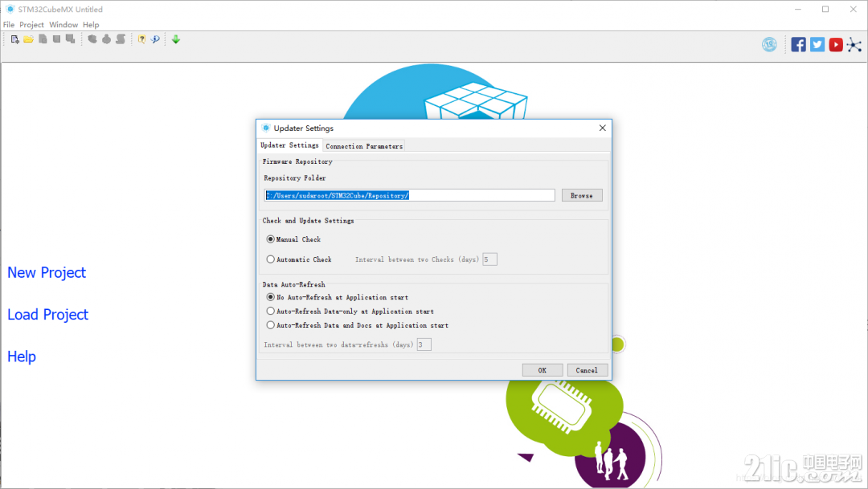Click the greyed-out Generate Code gear icon
Screen dimensions: 868x489
tap(106, 39)
